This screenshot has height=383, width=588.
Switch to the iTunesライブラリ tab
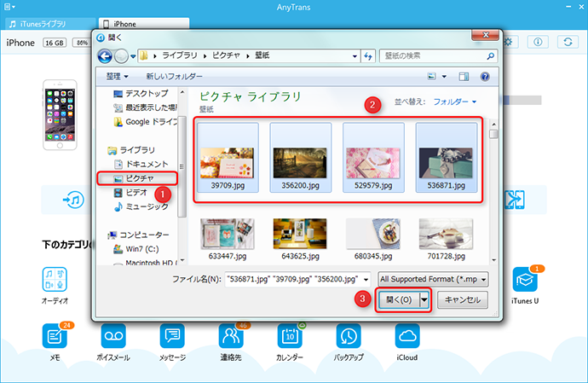point(50,24)
